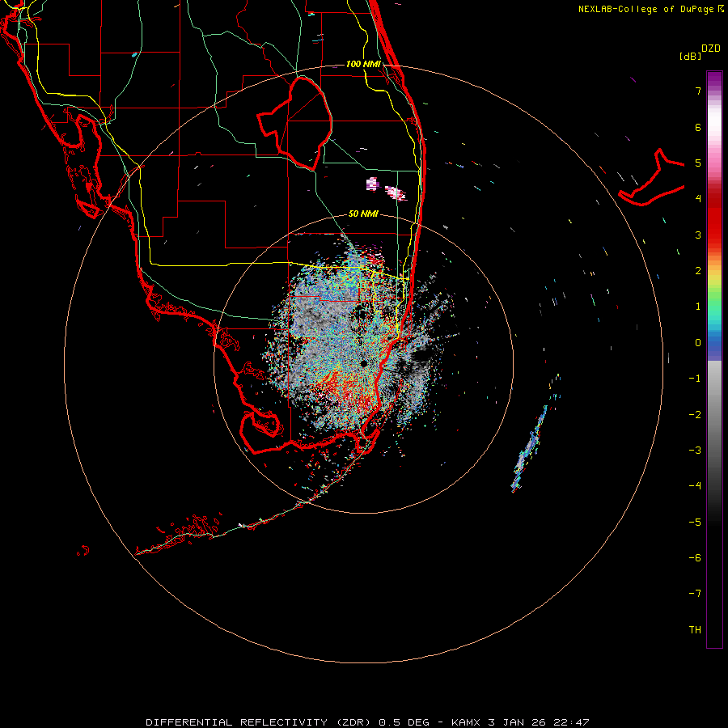Click the TH threshold label on scale

coord(695,630)
